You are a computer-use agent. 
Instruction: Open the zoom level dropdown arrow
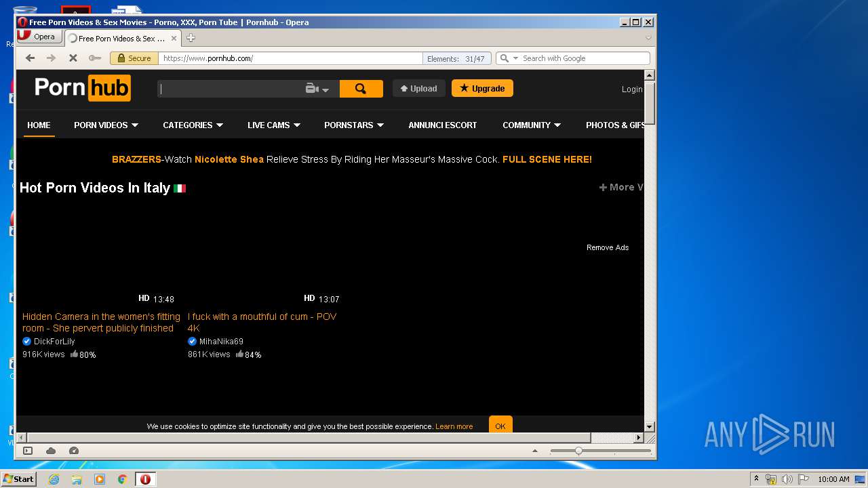(535, 451)
